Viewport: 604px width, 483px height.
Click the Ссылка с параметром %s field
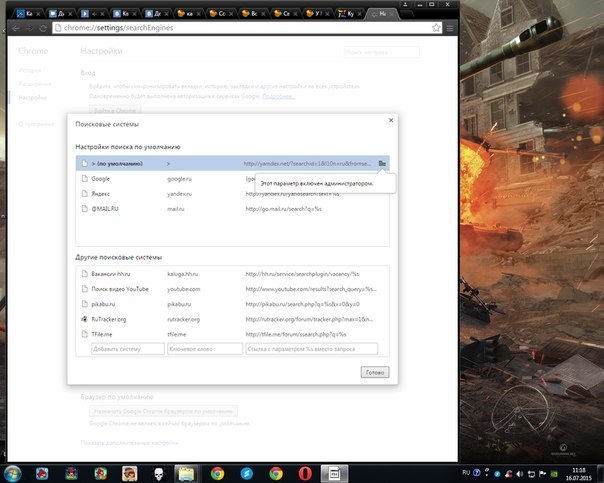pyautogui.click(x=312, y=349)
